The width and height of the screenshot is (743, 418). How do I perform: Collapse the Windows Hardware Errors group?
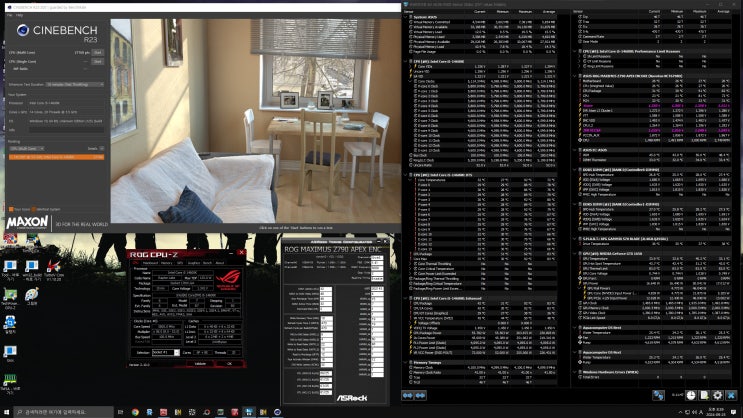click(574, 372)
